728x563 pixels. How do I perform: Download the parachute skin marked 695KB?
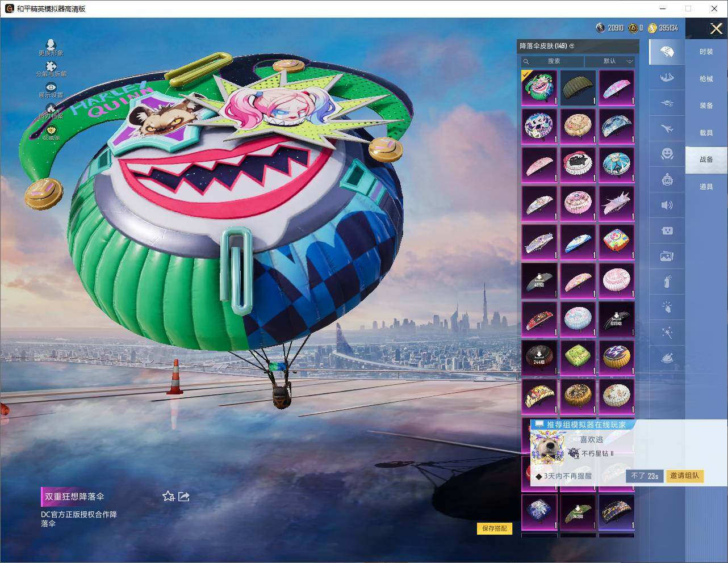click(x=616, y=319)
